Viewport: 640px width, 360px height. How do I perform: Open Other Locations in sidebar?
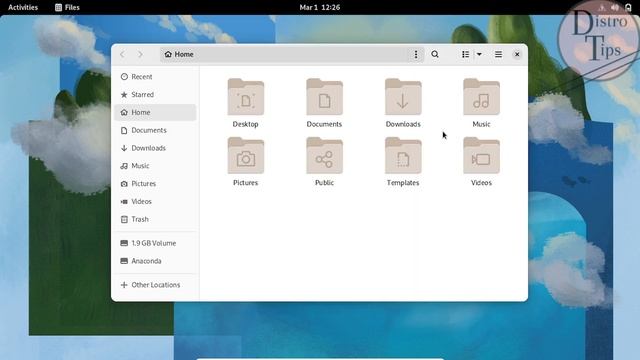point(156,285)
